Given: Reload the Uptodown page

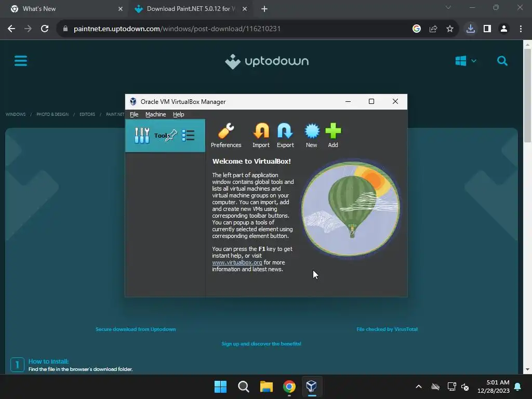Looking at the screenshot, I should [x=45, y=29].
